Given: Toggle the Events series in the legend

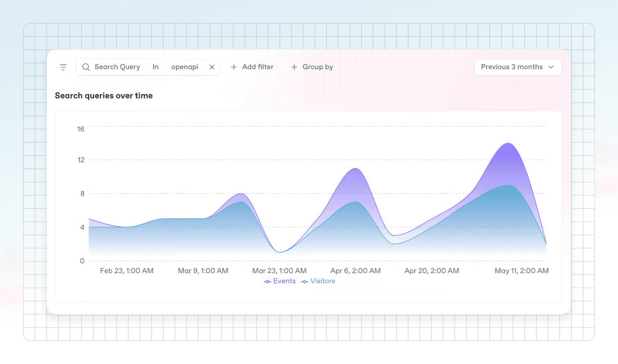Looking at the screenshot, I should coord(280,281).
